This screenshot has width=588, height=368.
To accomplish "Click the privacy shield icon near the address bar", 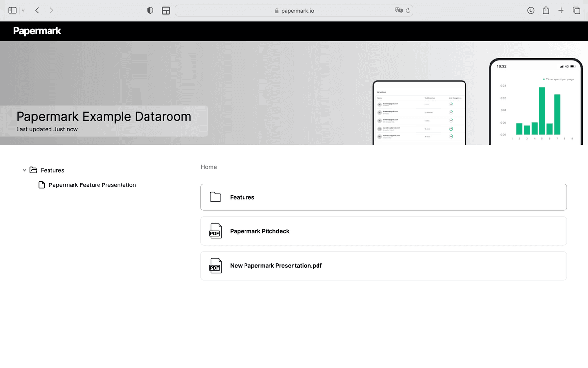I will tap(150, 10).
